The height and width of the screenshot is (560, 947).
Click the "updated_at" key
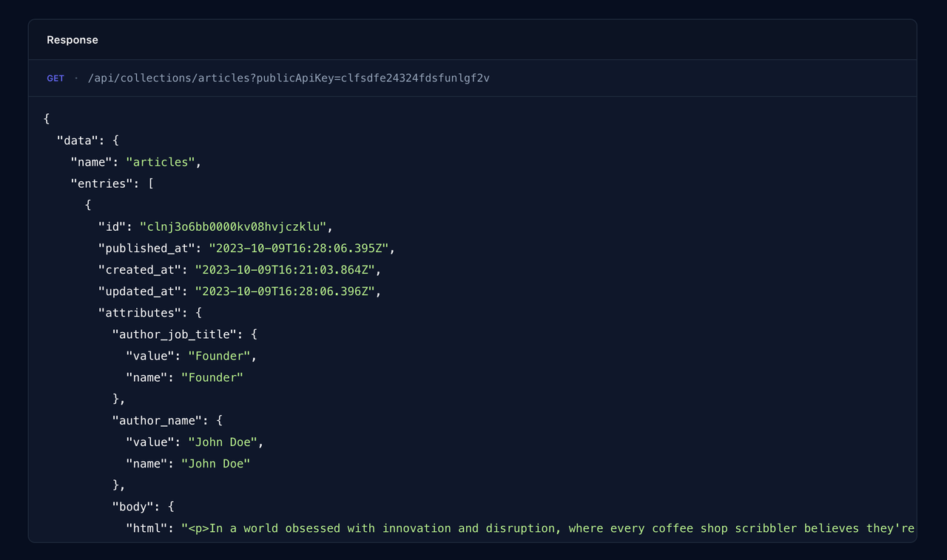[x=140, y=291]
